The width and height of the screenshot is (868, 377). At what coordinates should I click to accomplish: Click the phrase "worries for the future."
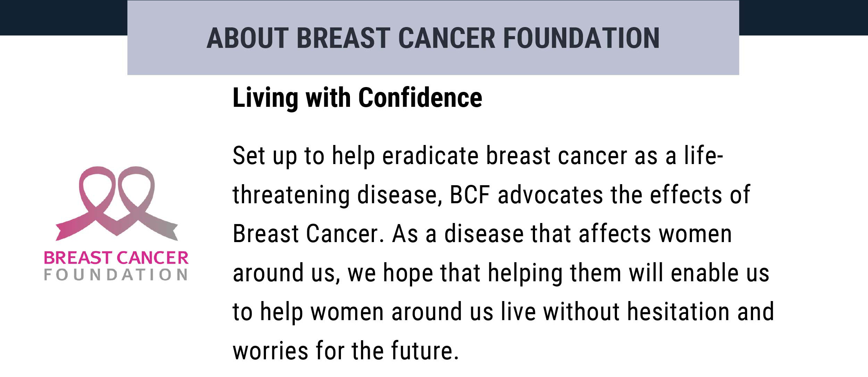(346, 351)
